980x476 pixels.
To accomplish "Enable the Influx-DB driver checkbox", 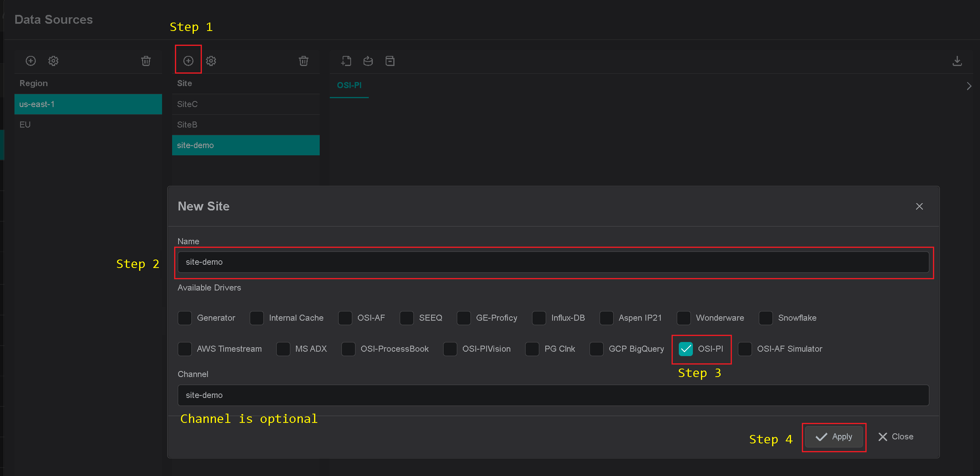I will pos(539,318).
